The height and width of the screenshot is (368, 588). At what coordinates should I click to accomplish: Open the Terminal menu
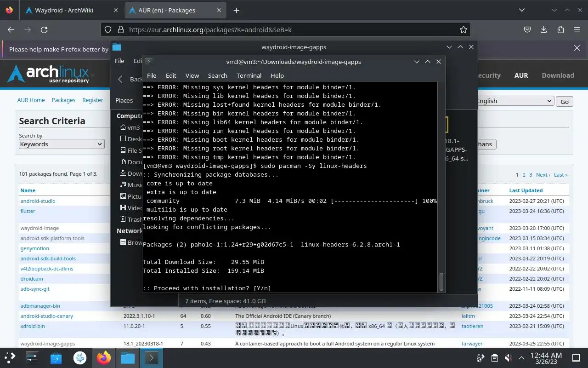tap(249, 75)
